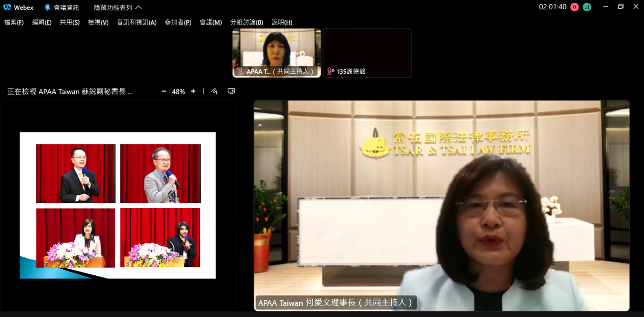Image resolution: width=644 pixels, height=317 pixels.
Task: Click the 48% zoom level value
Action: click(178, 92)
